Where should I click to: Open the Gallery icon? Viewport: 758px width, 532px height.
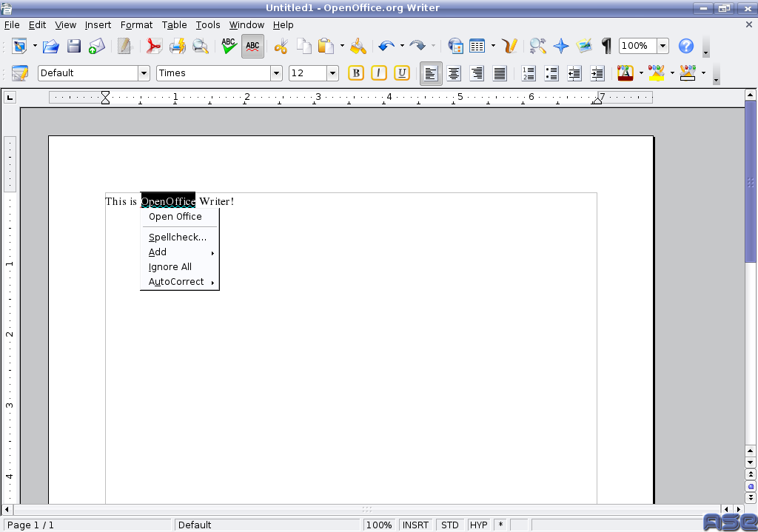pyautogui.click(x=584, y=46)
